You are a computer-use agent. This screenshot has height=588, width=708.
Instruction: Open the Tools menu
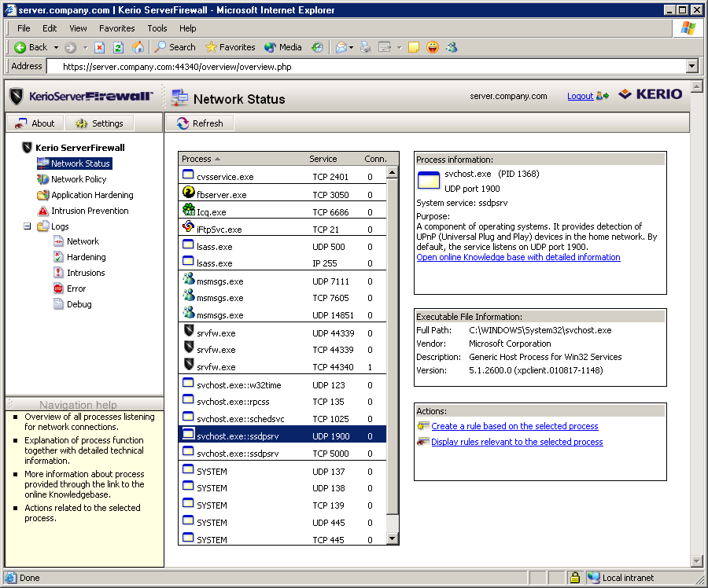click(x=157, y=28)
